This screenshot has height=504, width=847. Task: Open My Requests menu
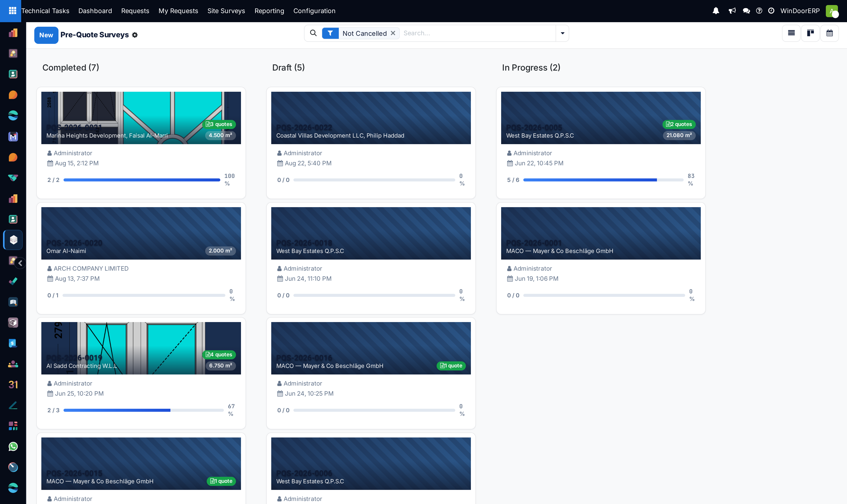click(x=178, y=11)
